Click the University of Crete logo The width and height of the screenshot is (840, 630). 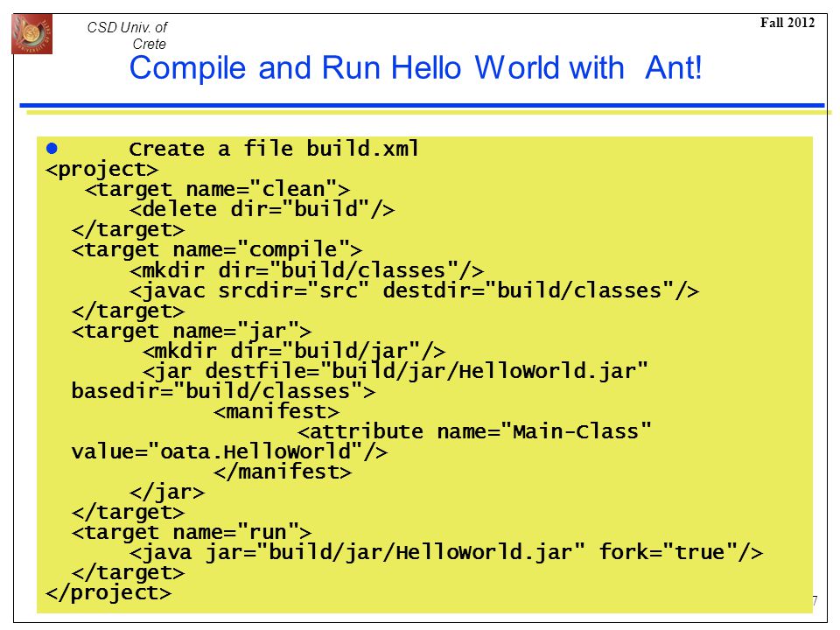[32, 34]
